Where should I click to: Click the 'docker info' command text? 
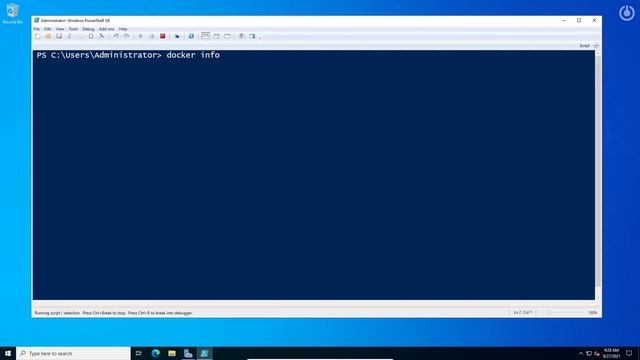tap(193, 55)
